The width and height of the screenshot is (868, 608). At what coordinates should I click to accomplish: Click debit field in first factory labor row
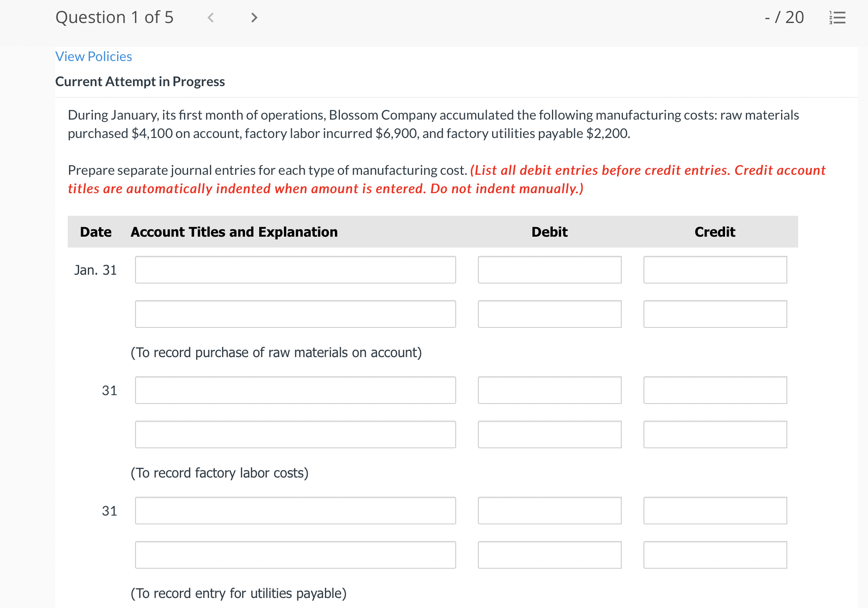coord(549,390)
